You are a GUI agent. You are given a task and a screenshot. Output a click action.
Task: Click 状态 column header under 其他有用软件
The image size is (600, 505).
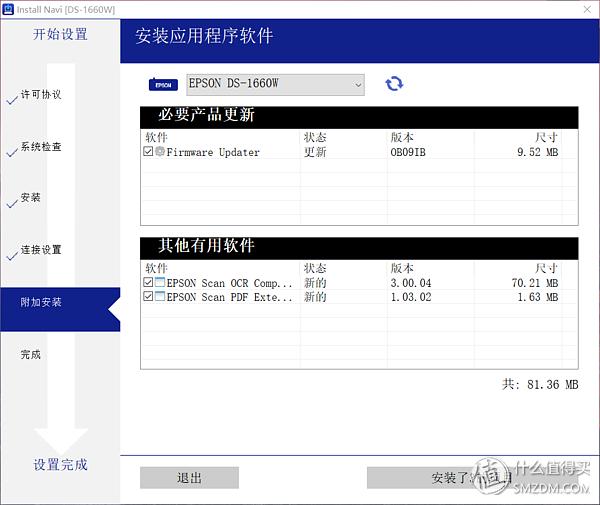[x=315, y=268]
